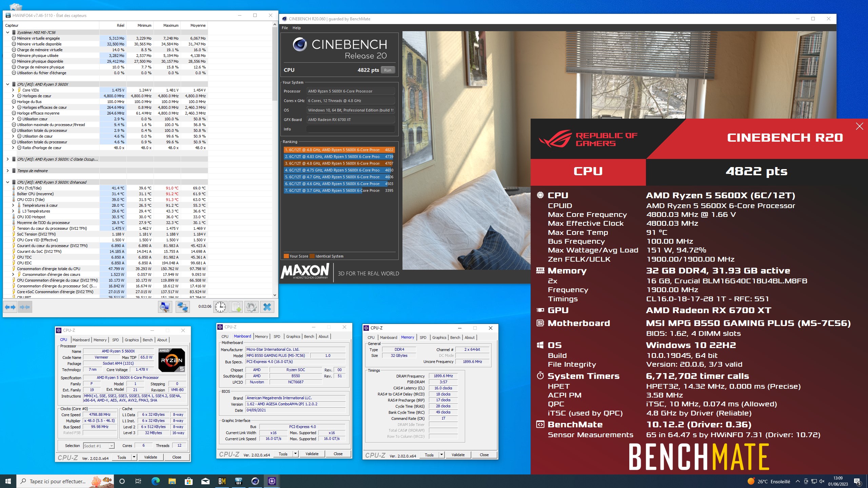868x488 pixels.
Task: Start logging with HWiNFO sheet-plus icon
Action: pos(236,307)
